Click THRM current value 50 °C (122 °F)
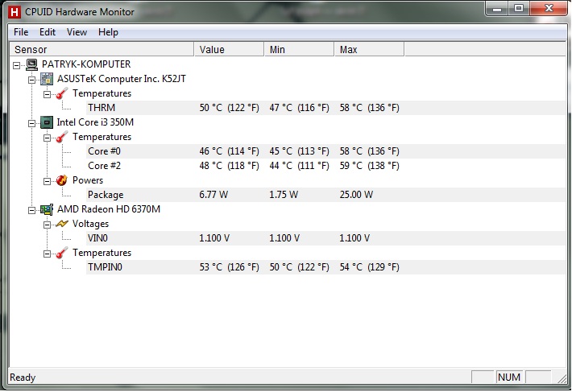 (229, 108)
